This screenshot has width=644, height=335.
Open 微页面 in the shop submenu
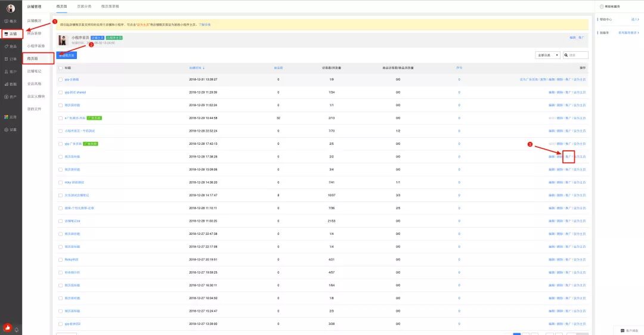point(32,58)
